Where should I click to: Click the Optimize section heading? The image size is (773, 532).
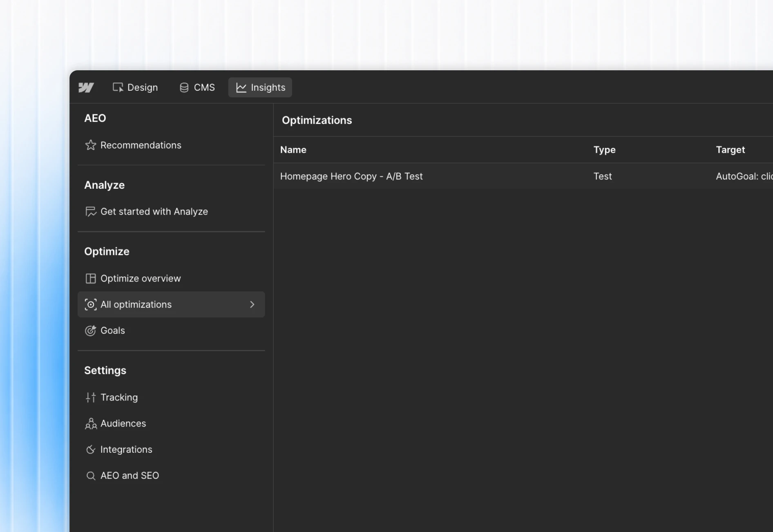[107, 251]
